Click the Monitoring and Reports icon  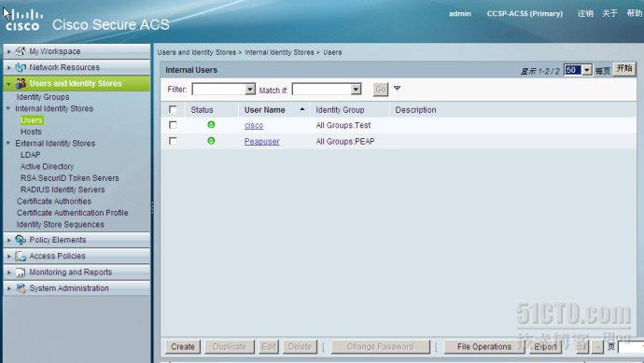[x=21, y=272]
